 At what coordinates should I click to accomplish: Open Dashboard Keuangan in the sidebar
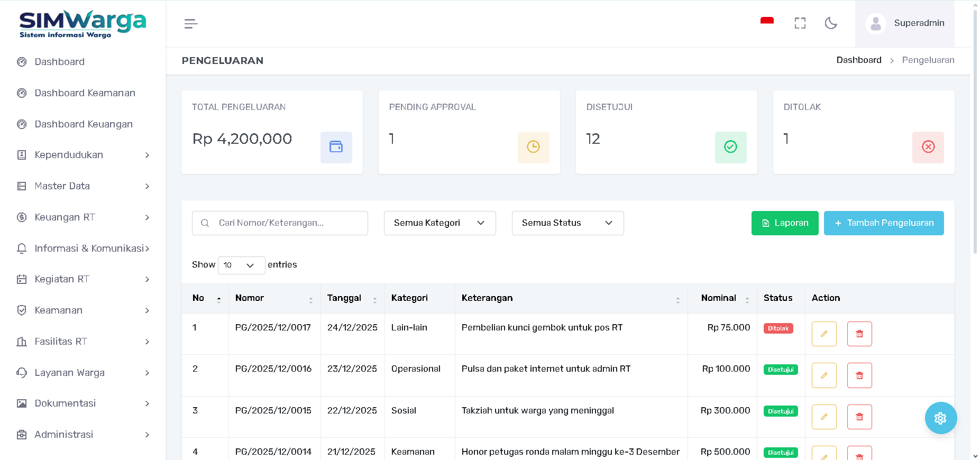click(84, 124)
